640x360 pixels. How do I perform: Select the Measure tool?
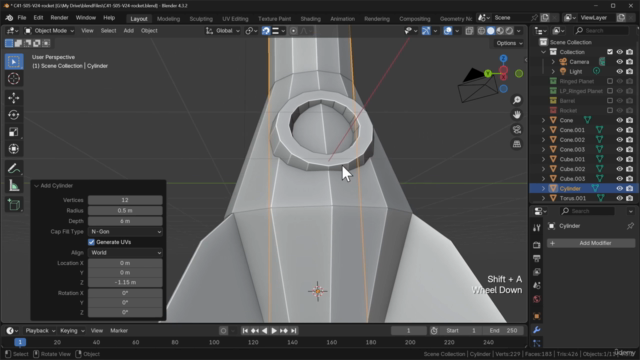tap(13, 186)
